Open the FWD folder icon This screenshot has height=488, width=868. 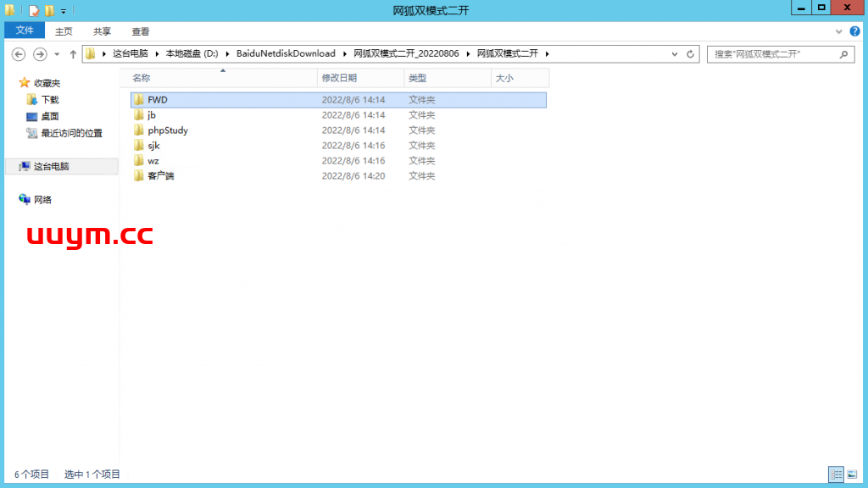138,100
